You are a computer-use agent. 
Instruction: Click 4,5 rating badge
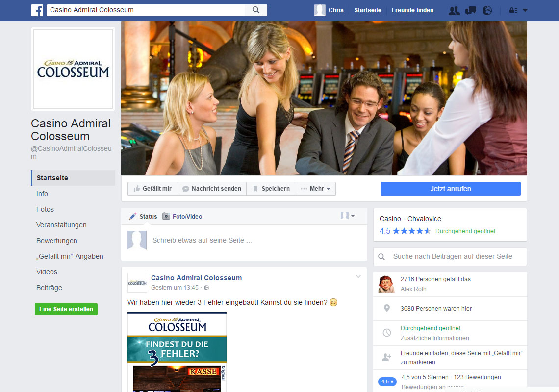387,382
